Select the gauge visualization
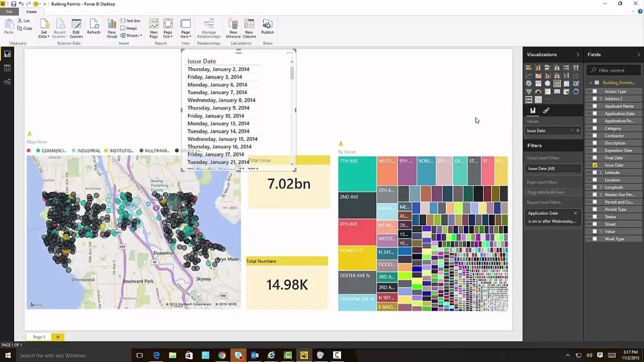This screenshot has height=362, width=644. pyautogui.click(x=538, y=92)
